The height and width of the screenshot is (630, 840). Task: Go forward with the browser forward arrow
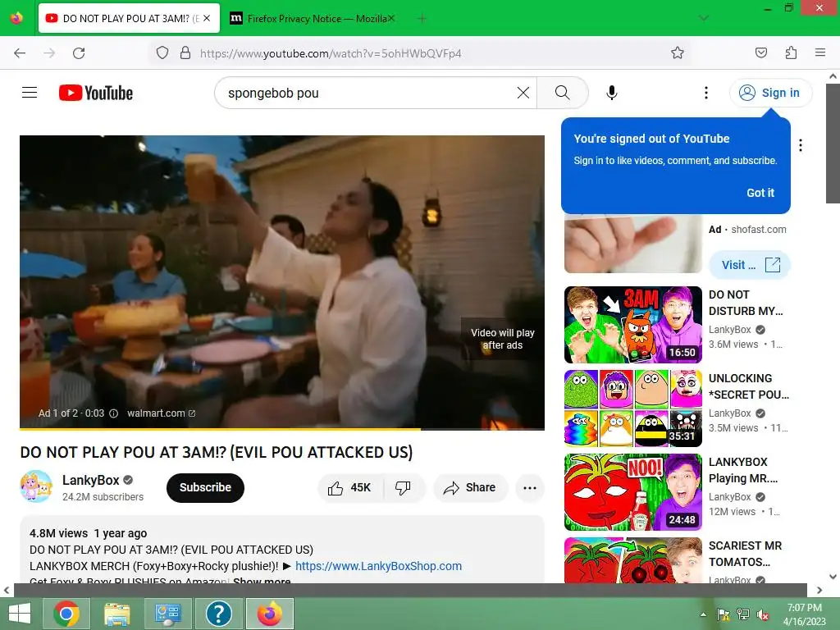[x=49, y=53]
